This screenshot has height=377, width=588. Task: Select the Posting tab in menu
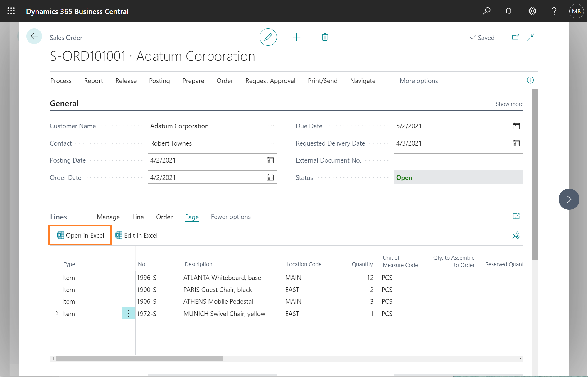point(159,81)
